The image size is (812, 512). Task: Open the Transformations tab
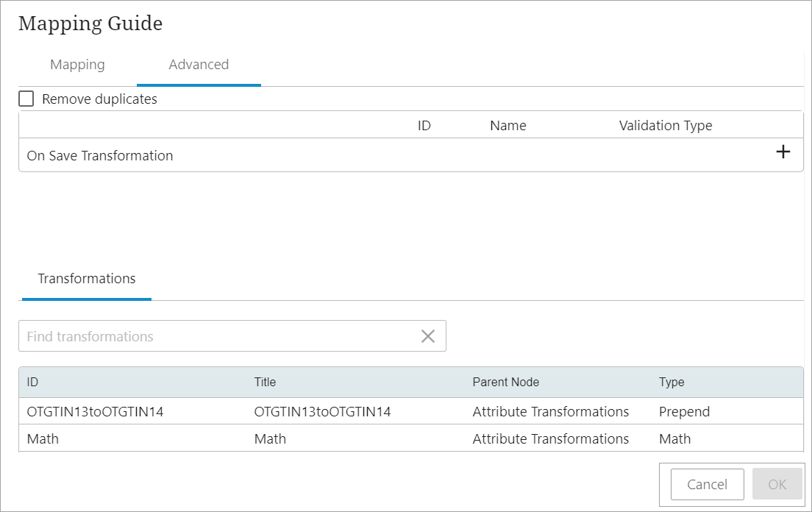click(x=87, y=279)
